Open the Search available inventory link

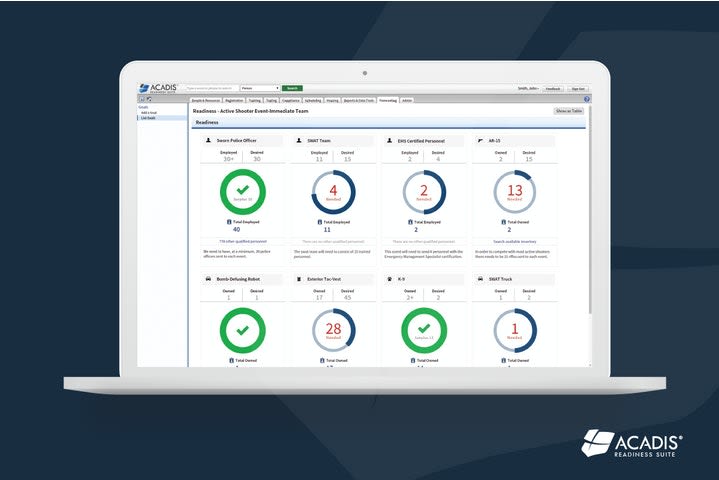(x=515, y=241)
